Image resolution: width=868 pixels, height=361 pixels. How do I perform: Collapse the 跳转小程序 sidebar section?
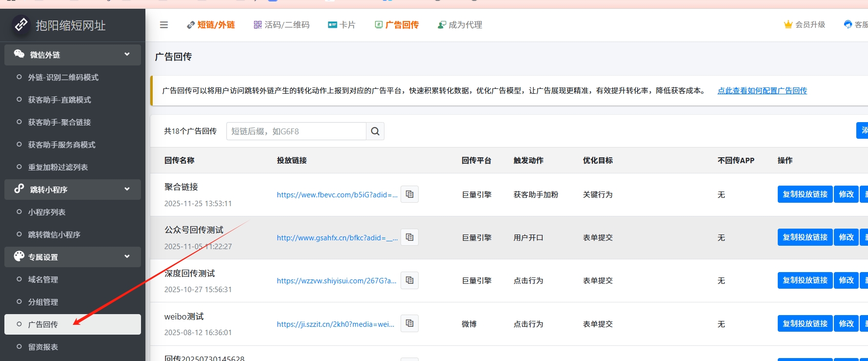pos(127,189)
